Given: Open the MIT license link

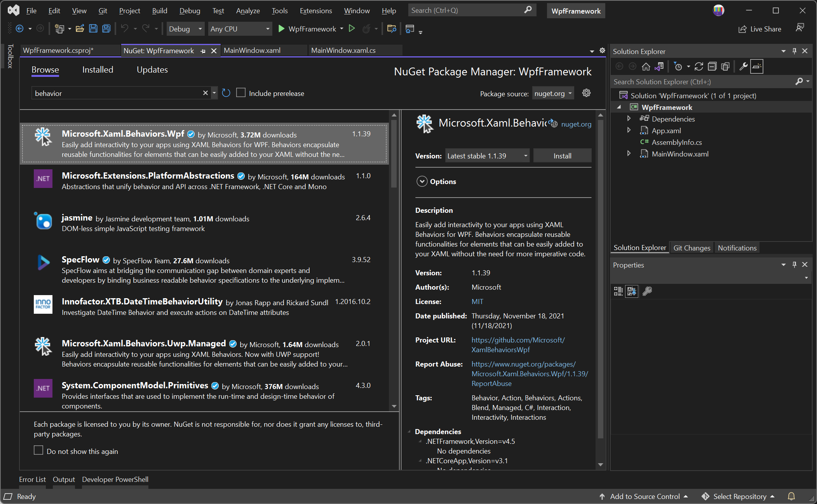Looking at the screenshot, I should pos(477,302).
